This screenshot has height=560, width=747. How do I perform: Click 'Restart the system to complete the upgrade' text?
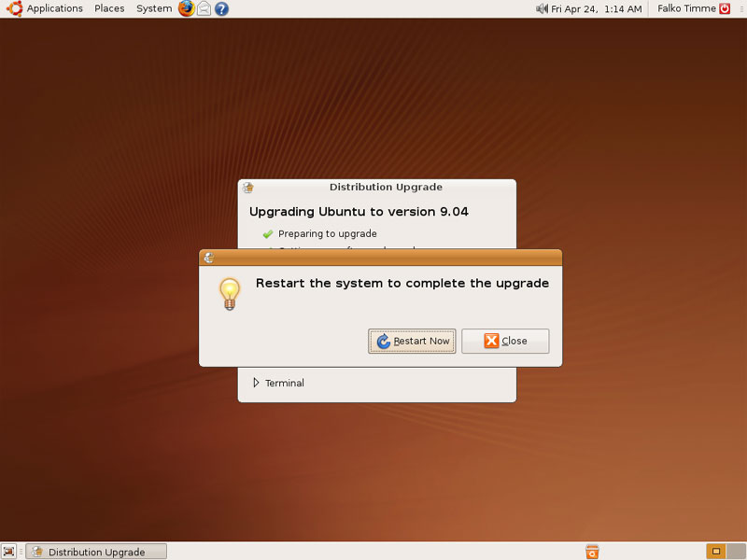[x=402, y=284]
